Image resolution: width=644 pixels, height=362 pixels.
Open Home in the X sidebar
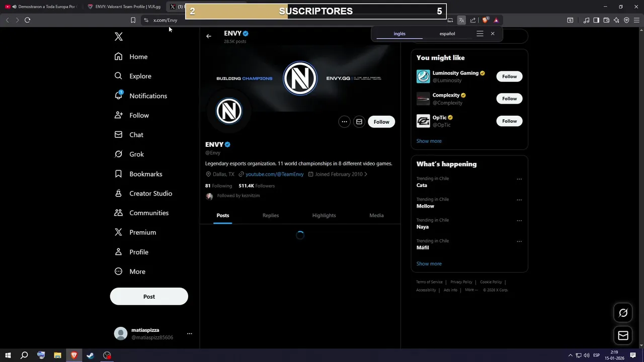131,57
